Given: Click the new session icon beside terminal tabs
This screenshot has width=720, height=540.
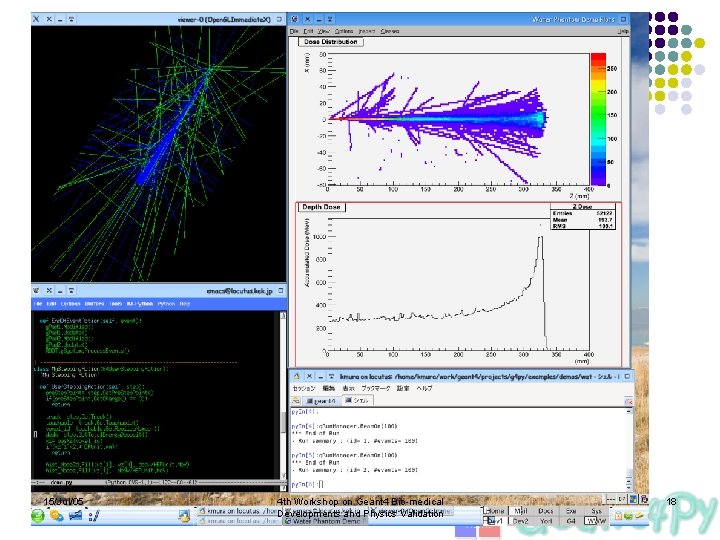Looking at the screenshot, I should tap(296, 401).
